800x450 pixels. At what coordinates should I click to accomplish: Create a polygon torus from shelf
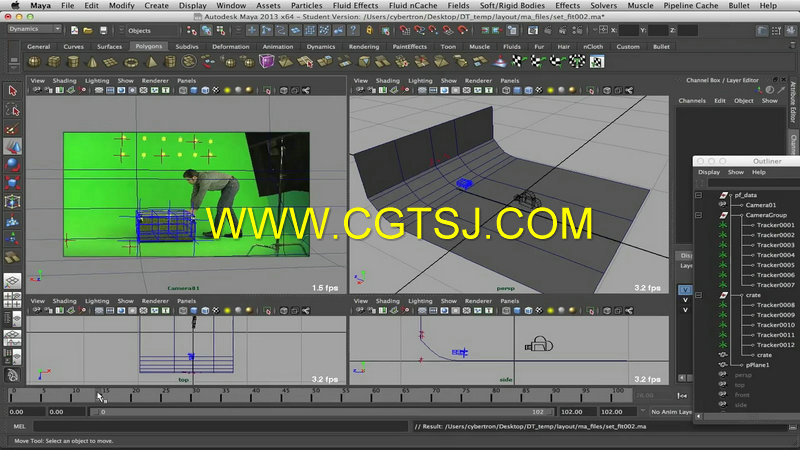(131, 62)
